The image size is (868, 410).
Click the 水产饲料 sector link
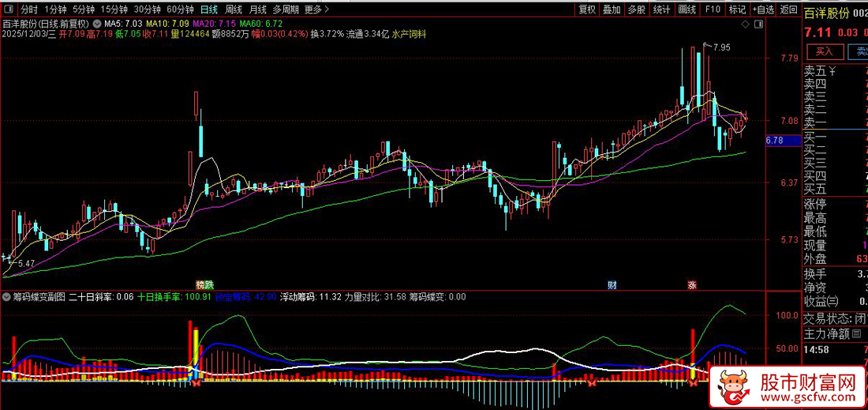click(409, 34)
